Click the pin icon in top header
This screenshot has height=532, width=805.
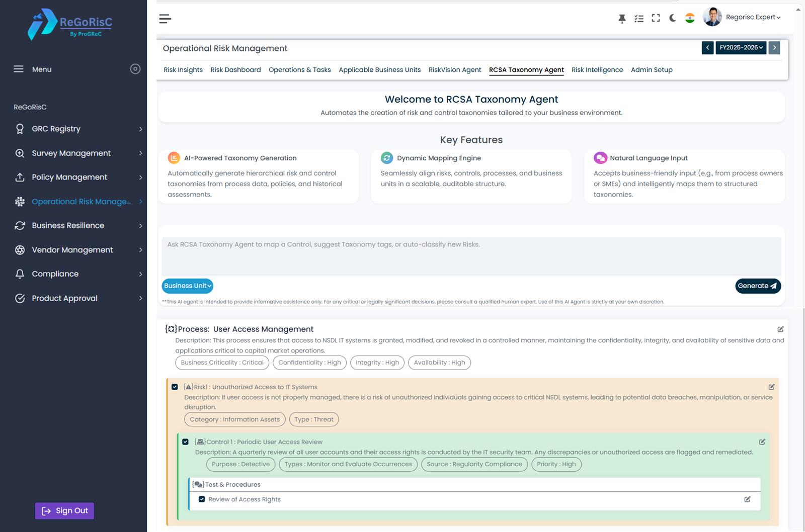(x=622, y=19)
